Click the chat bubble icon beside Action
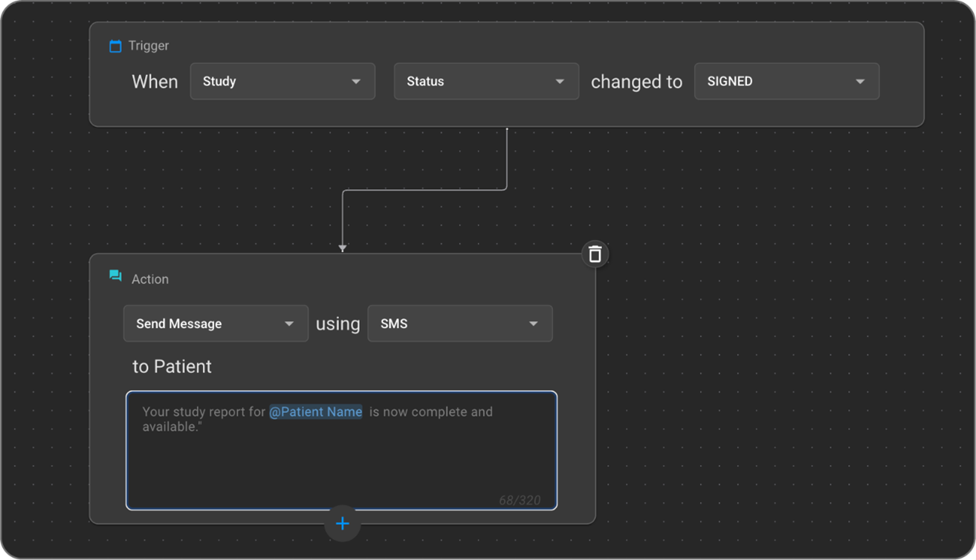 point(115,276)
